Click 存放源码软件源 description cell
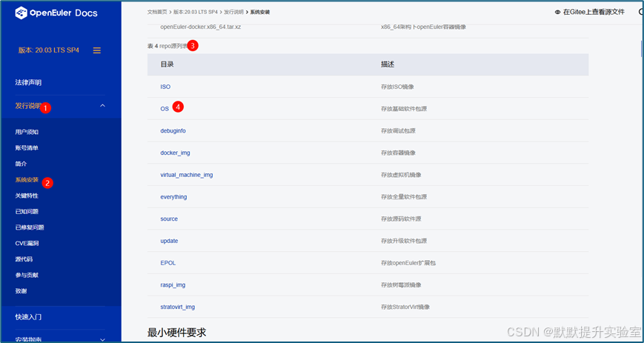This screenshot has height=343, width=644. (401, 219)
